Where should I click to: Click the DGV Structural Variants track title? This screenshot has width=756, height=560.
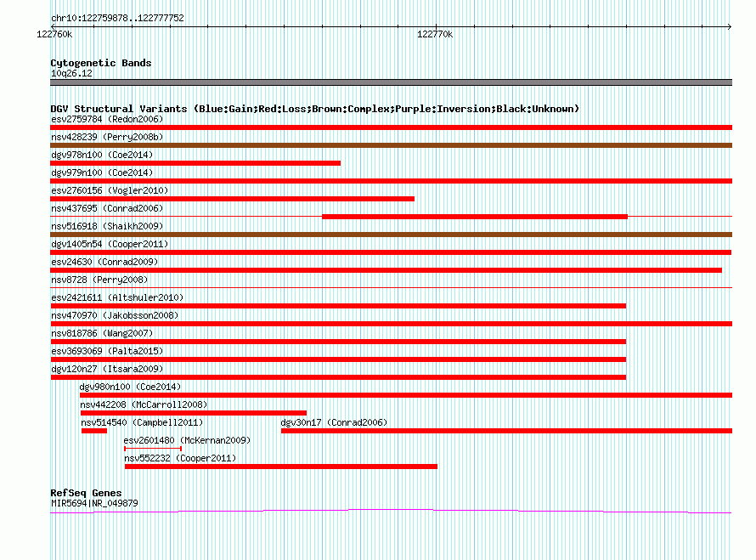(x=315, y=109)
